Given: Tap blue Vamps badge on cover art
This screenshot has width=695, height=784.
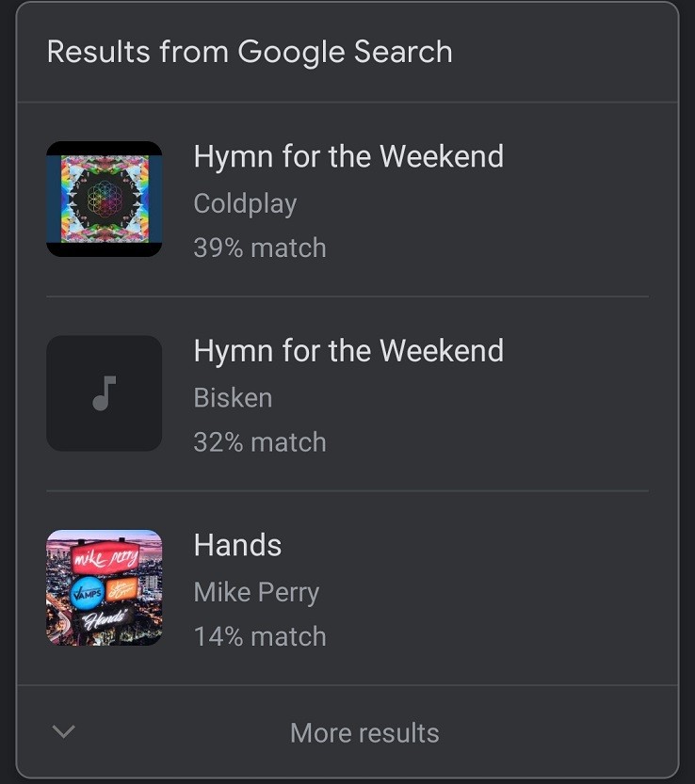Looking at the screenshot, I should click(87, 593).
